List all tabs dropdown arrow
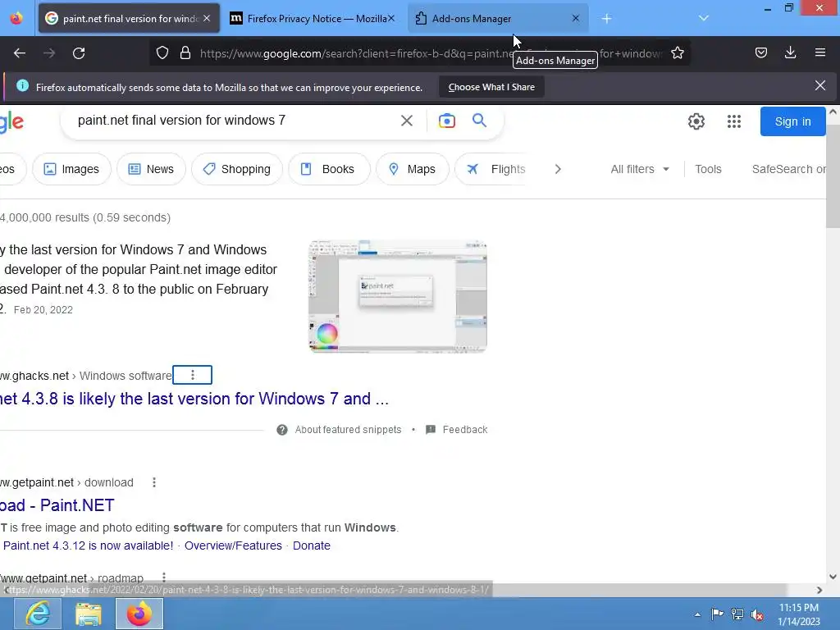The width and height of the screenshot is (840, 630). (x=704, y=18)
